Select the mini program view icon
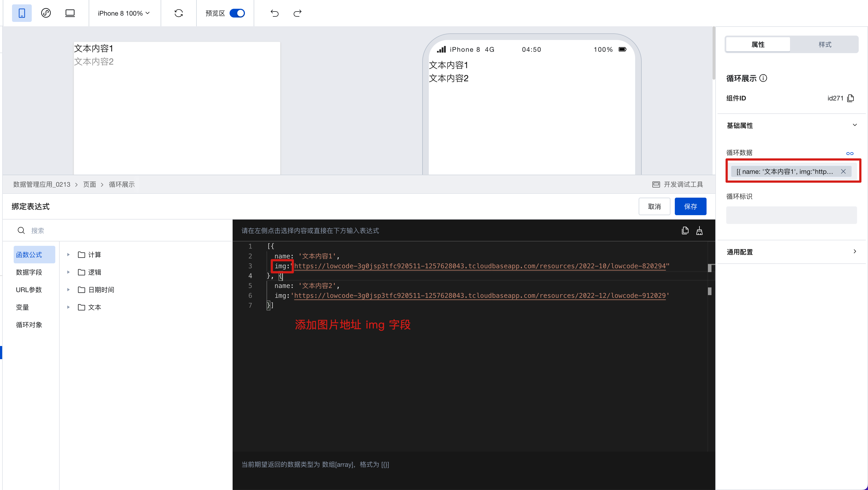The width and height of the screenshot is (868, 490). point(46,13)
